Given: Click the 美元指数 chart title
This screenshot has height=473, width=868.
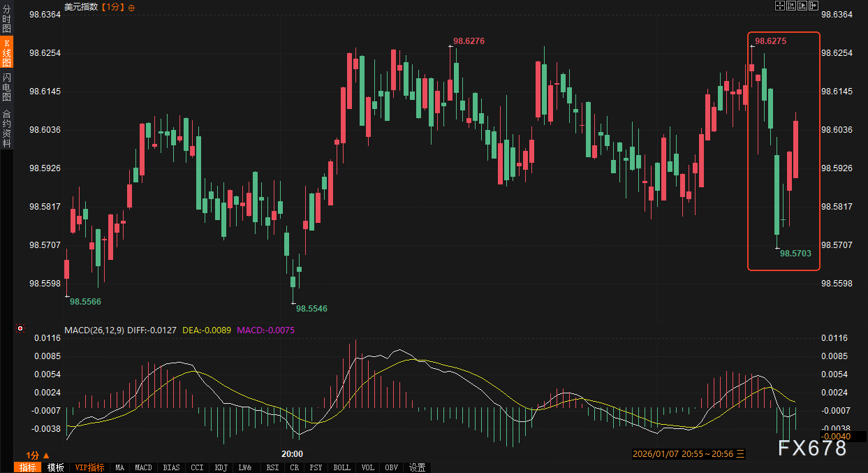Looking at the screenshot, I should coord(81,7).
